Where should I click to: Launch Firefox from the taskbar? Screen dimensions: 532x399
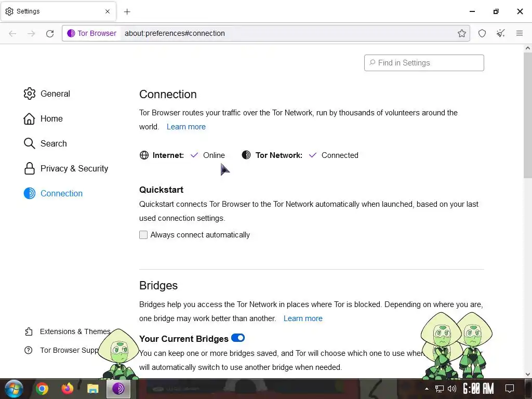[68, 389]
